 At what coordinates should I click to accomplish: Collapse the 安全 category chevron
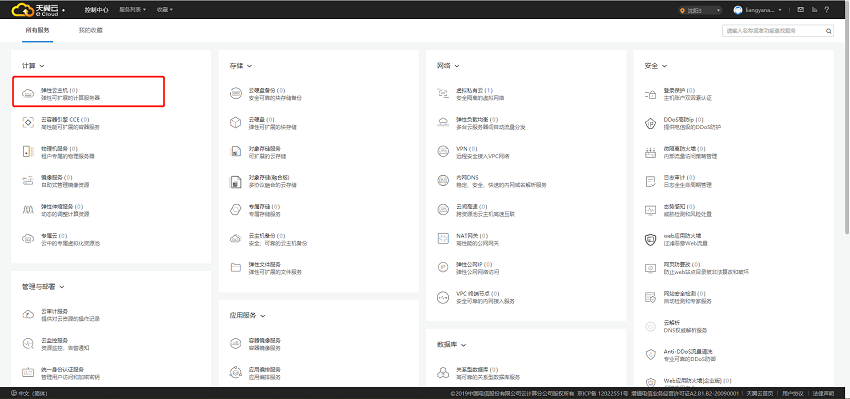665,66
